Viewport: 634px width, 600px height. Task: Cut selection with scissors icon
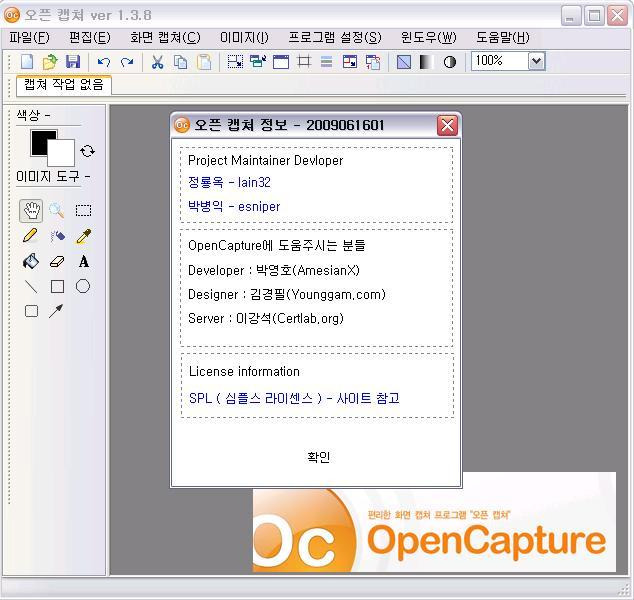tap(157, 62)
